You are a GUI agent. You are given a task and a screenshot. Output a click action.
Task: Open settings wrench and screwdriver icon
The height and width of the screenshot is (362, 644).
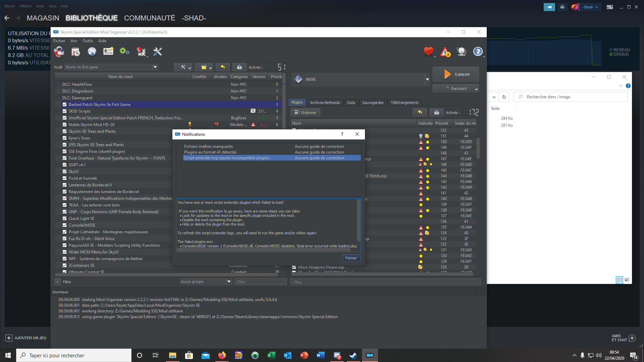click(x=157, y=52)
